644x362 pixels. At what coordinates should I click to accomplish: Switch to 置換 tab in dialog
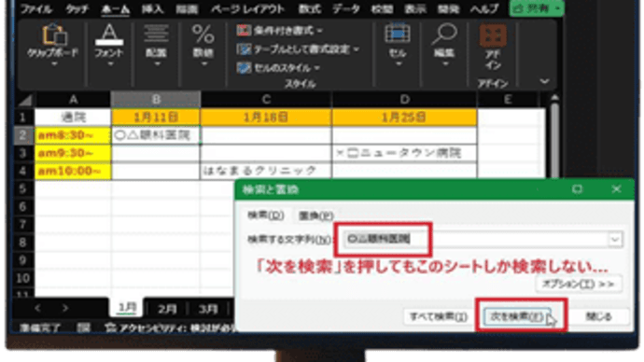point(315,216)
